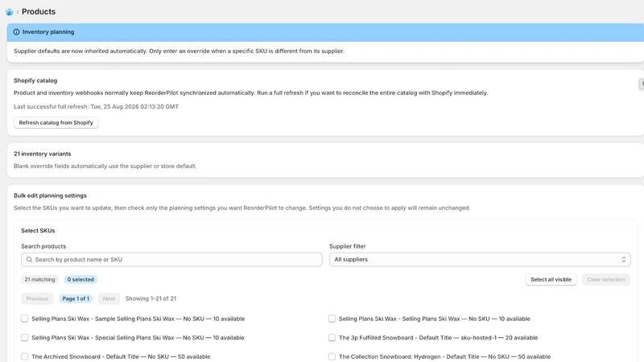Click the supplier filter up-down arrows
The image size is (644, 362).
tap(623, 259)
